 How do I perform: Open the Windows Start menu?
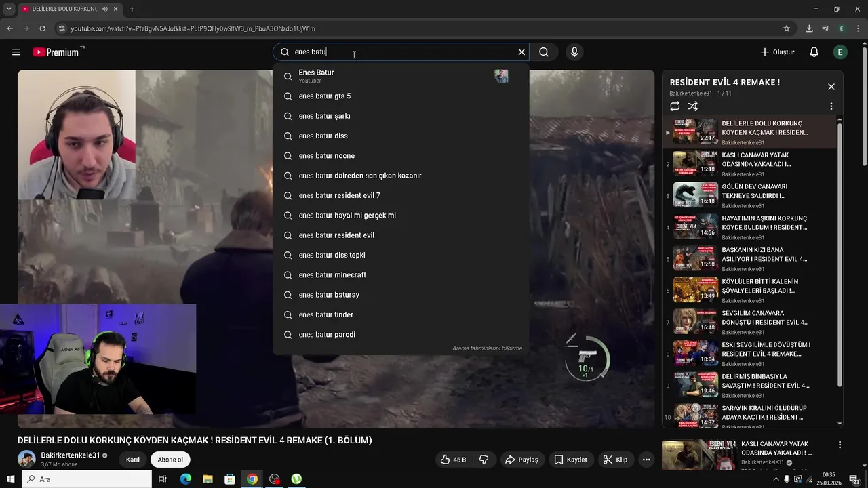pyautogui.click(x=11, y=479)
